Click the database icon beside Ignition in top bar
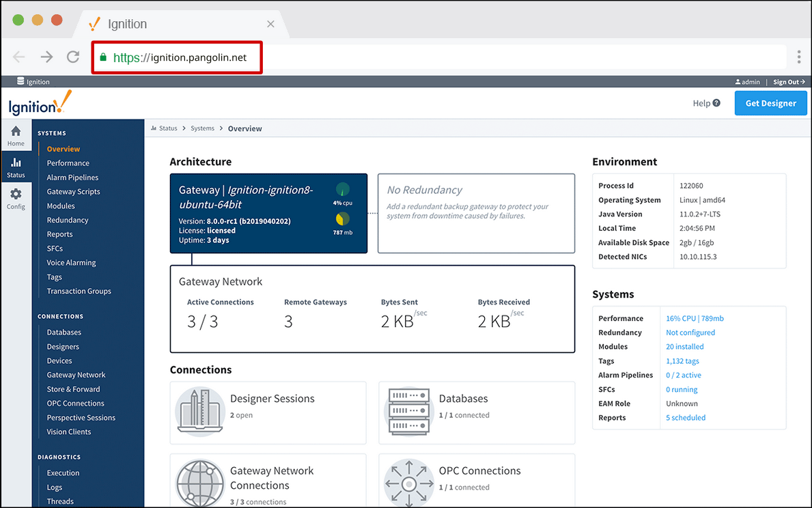Viewport: 812px width, 508px height. pos(20,81)
